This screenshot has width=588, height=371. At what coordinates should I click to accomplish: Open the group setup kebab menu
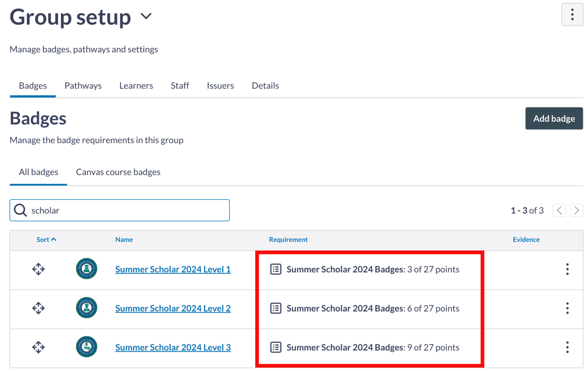572,15
